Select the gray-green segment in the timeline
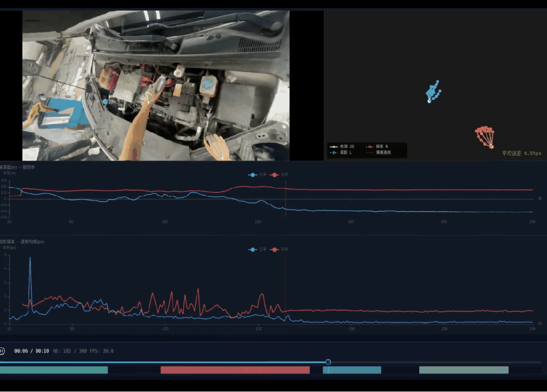 pos(464,370)
